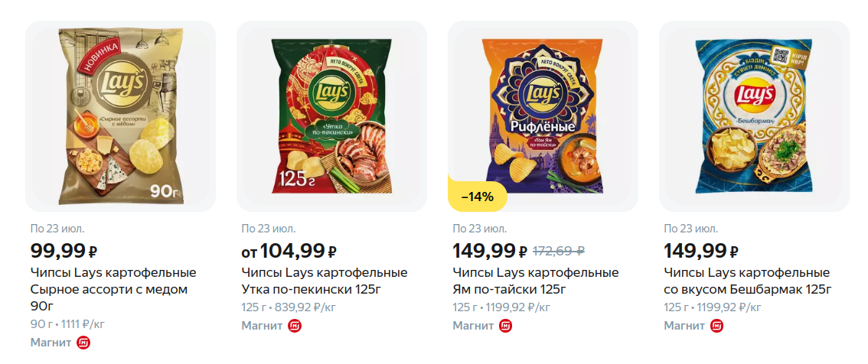The image size is (868, 364).
Task: Click Magnit logo icon under Ям по-тайски chips
Action: 506,326
